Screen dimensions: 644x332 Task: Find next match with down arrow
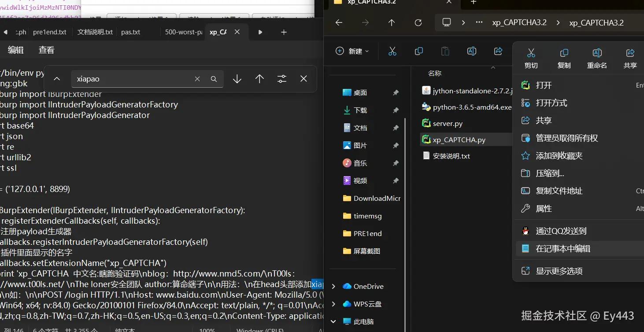point(237,79)
